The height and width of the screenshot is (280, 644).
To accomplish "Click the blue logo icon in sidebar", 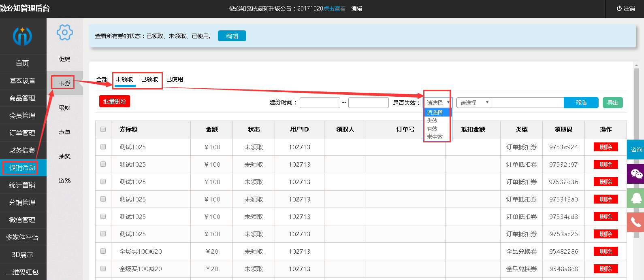I will 22,36.
